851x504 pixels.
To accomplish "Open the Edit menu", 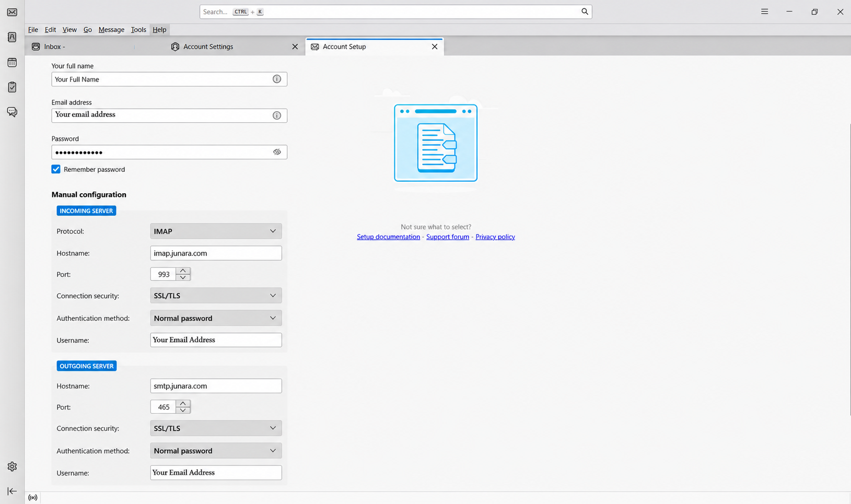I will tap(50, 30).
